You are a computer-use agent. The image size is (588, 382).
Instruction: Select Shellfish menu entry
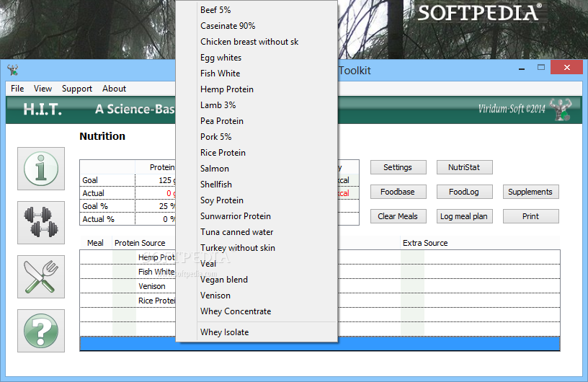257,185
